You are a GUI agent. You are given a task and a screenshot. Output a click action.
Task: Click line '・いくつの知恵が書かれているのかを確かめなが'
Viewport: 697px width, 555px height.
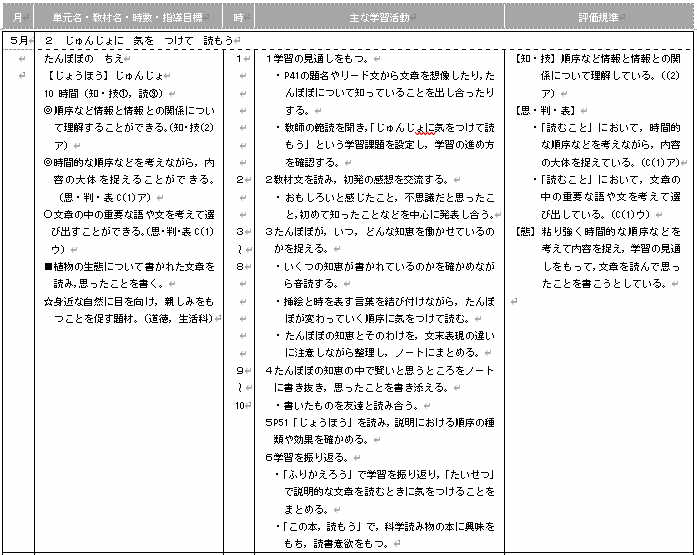tap(385, 266)
